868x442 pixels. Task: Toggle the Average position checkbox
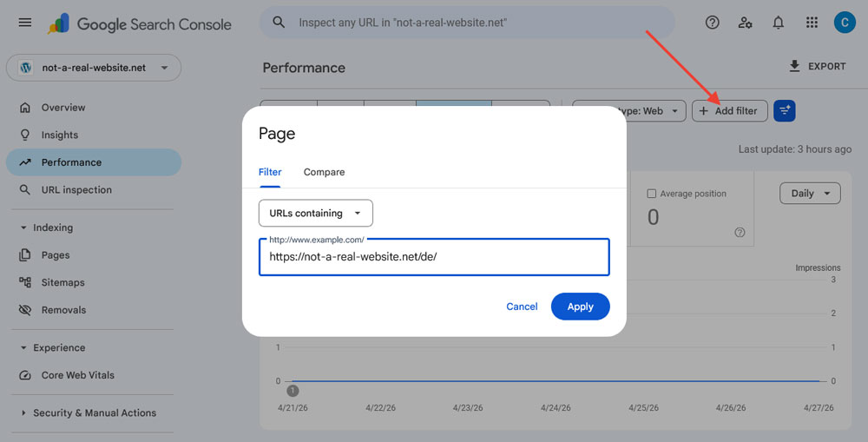point(652,194)
